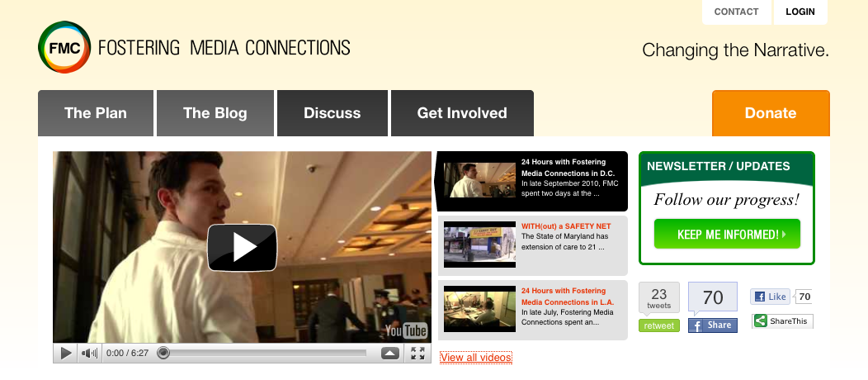This screenshot has width=868, height=380.
Task: Click the ShareThis icon
Action: [x=761, y=321]
